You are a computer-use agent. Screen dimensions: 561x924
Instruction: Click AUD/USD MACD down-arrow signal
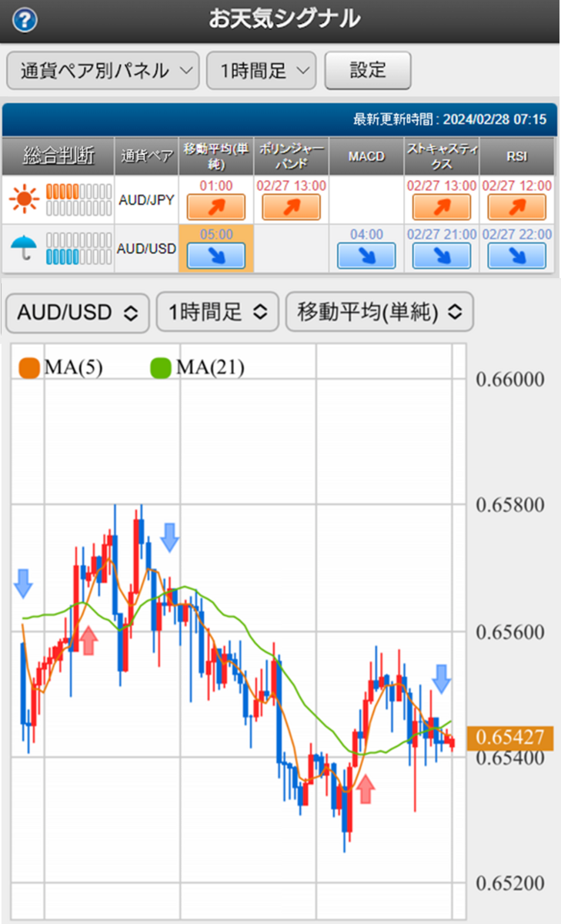(x=366, y=256)
